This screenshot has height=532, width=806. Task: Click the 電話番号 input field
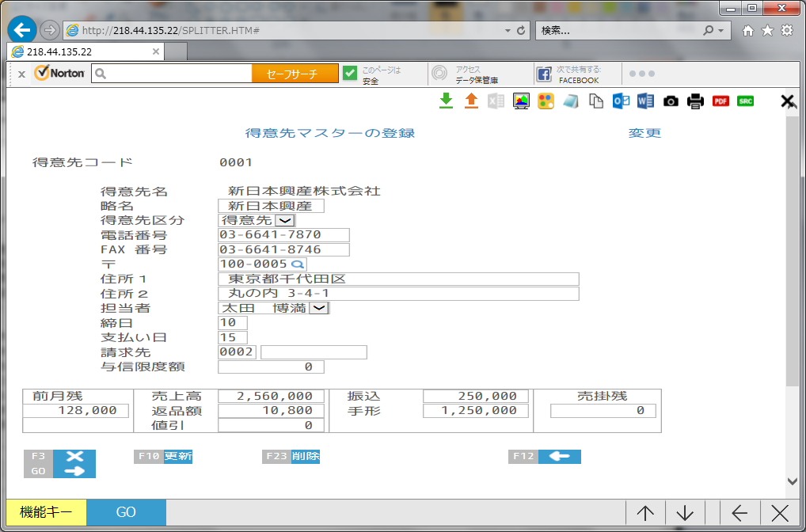[283, 235]
